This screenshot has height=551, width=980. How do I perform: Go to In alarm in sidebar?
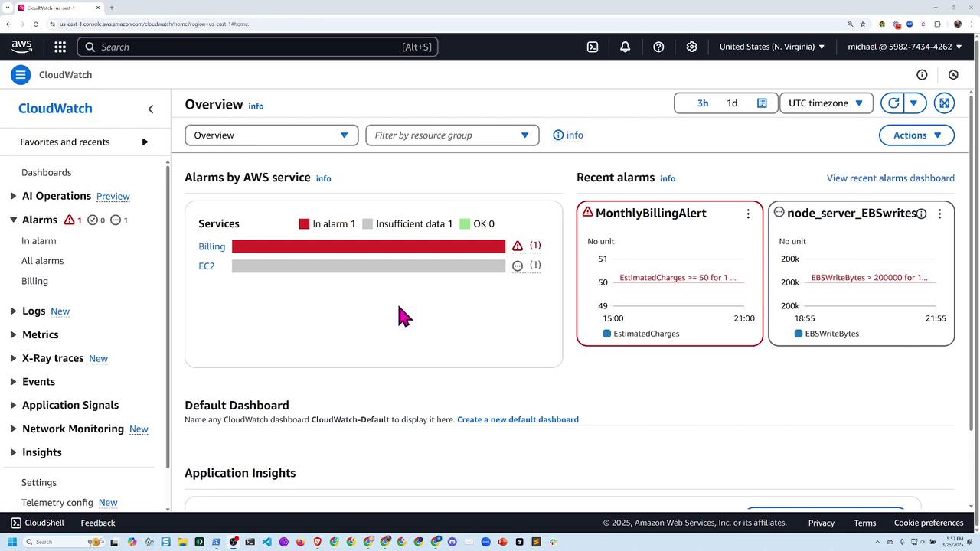coord(39,241)
